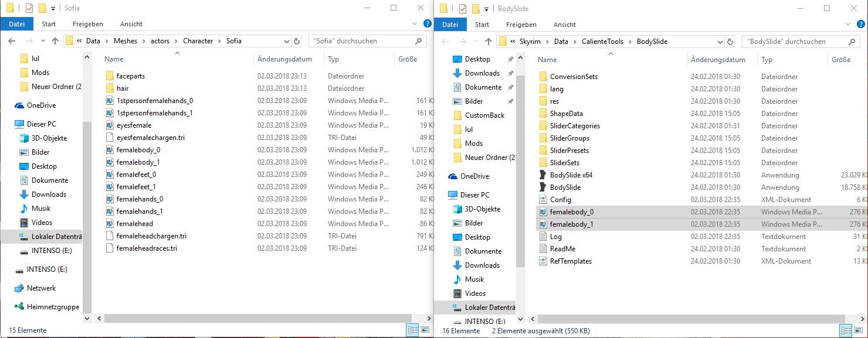868x338 pixels.
Task: Click Skyrim breadcrumb in BodySlide address bar
Action: 530,42
